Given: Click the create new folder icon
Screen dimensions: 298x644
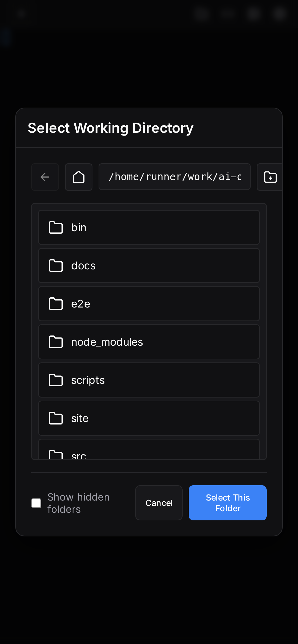Looking at the screenshot, I should (x=270, y=177).
